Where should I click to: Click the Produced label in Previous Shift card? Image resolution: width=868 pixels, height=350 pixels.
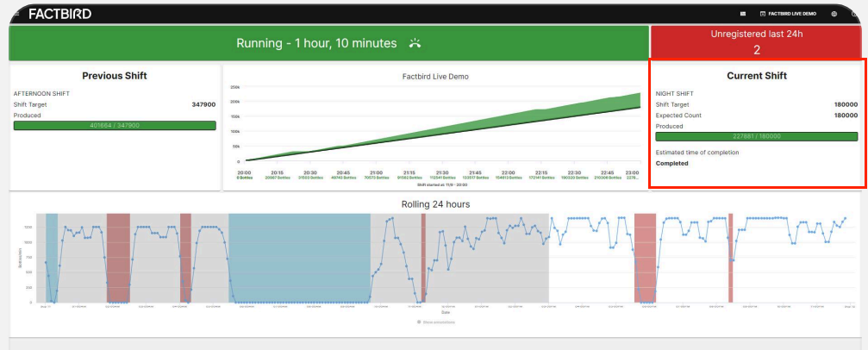tap(27, 116)
